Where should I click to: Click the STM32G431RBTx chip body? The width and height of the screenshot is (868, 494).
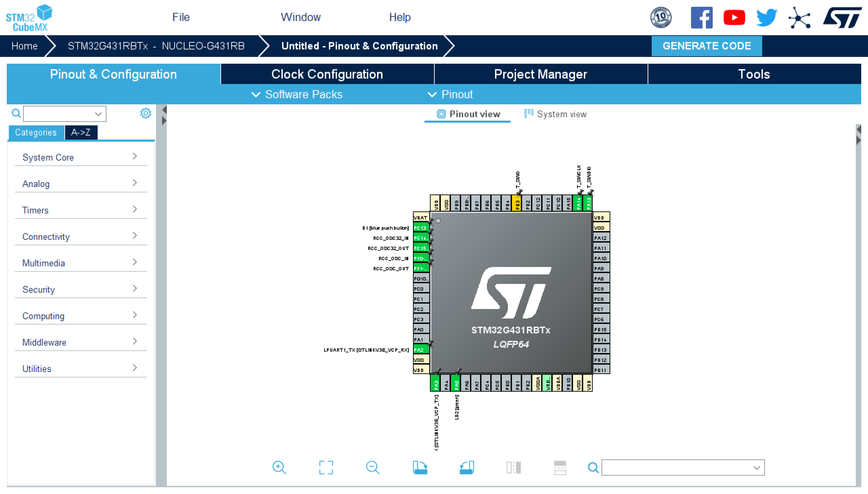click(x=511, y=293)
